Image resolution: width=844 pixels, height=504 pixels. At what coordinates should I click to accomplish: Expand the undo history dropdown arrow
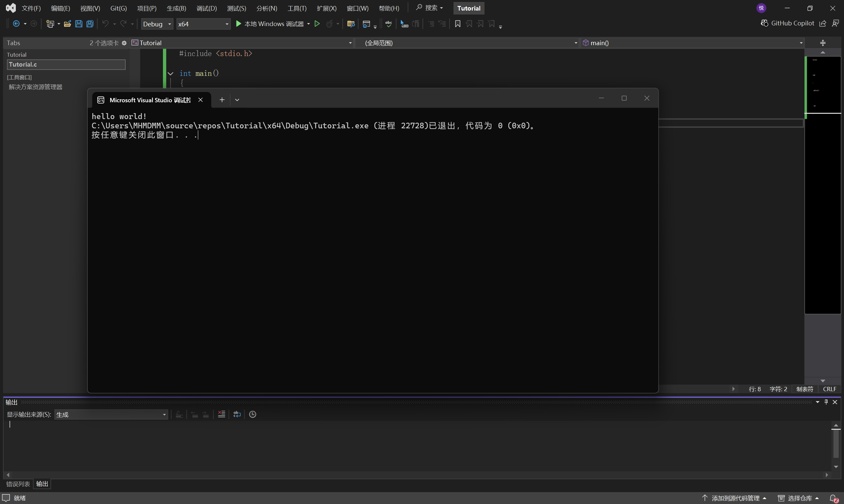(x=114, y=24)
